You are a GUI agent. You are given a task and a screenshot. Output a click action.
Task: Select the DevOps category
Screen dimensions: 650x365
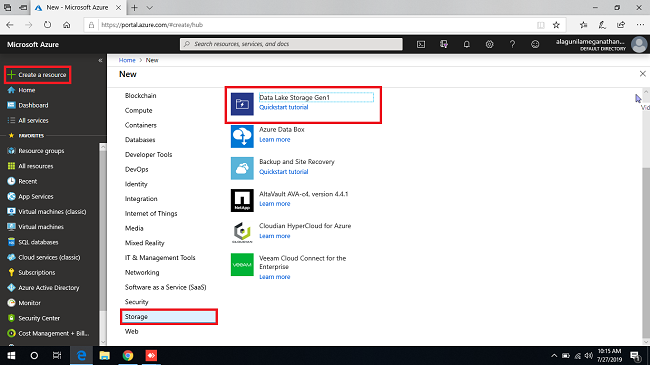[136, 169]
